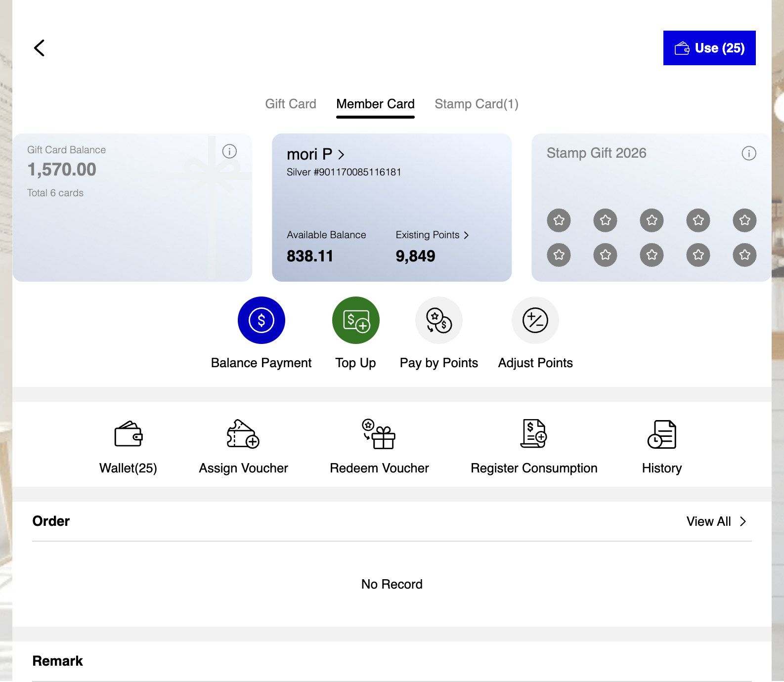Open Wallet(25) icon

129,434
